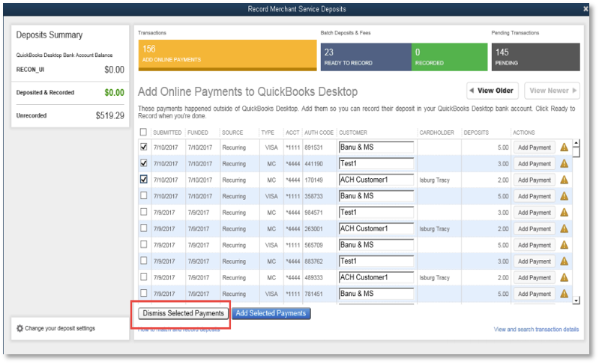Click warning icon for auth code 489333
The height and width of the screenshot is (364, 599).
(564, 277)
